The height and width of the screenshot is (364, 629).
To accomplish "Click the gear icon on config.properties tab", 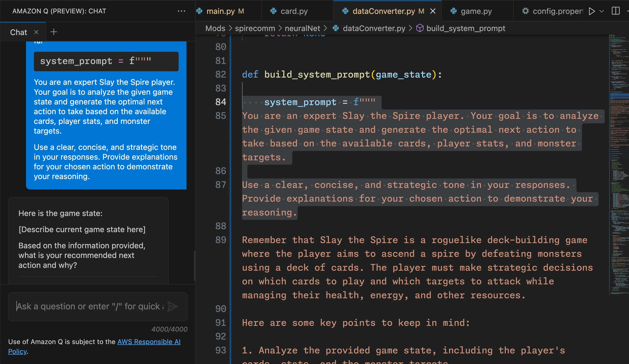I will [525, 11].
